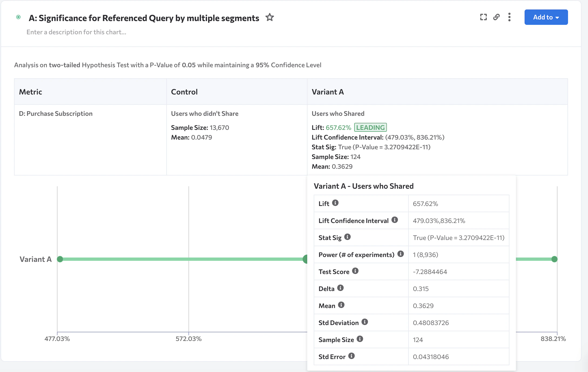Click info icon next to Sample Size

point(360,339)
